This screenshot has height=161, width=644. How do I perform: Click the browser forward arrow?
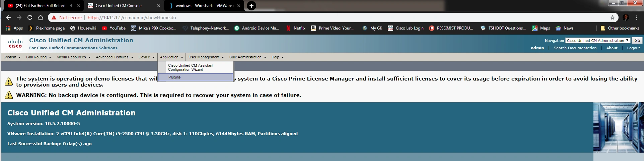19,17
